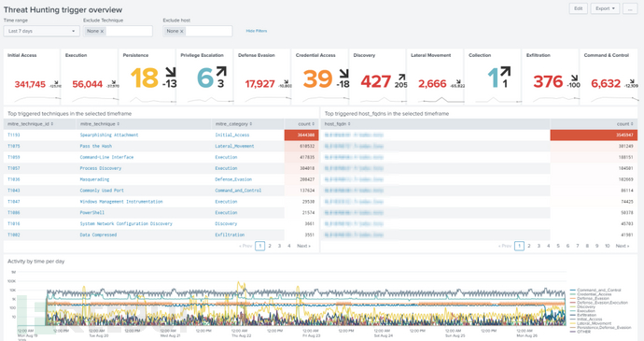Click Next on hosts table pagination
Viewport: 644px width, 341px height.
tap(623, 246)
